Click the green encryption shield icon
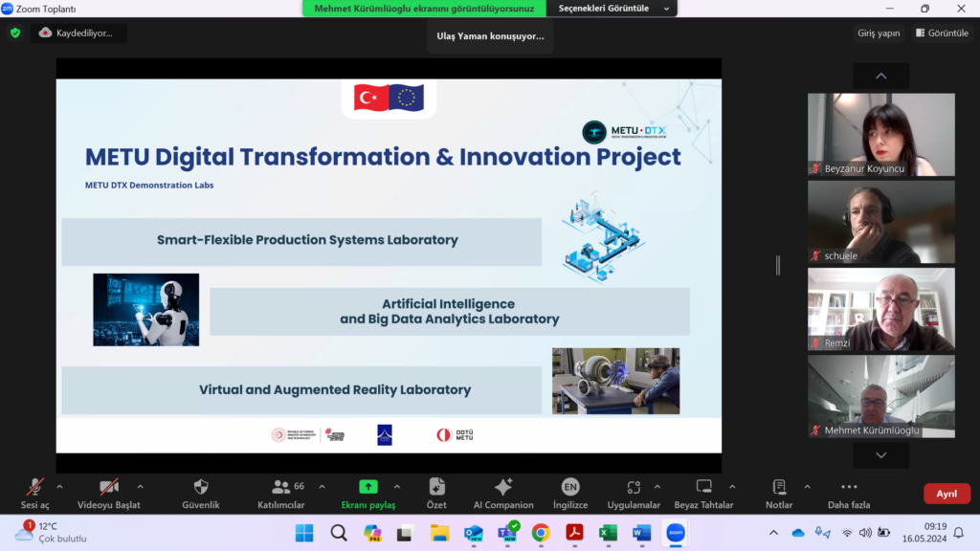980x551 pixels. 15,33
